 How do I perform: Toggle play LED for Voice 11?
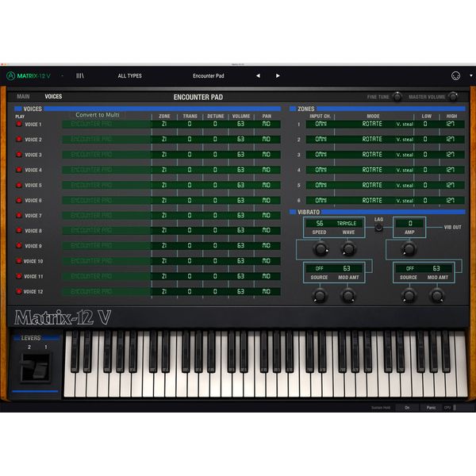[19, 276]
